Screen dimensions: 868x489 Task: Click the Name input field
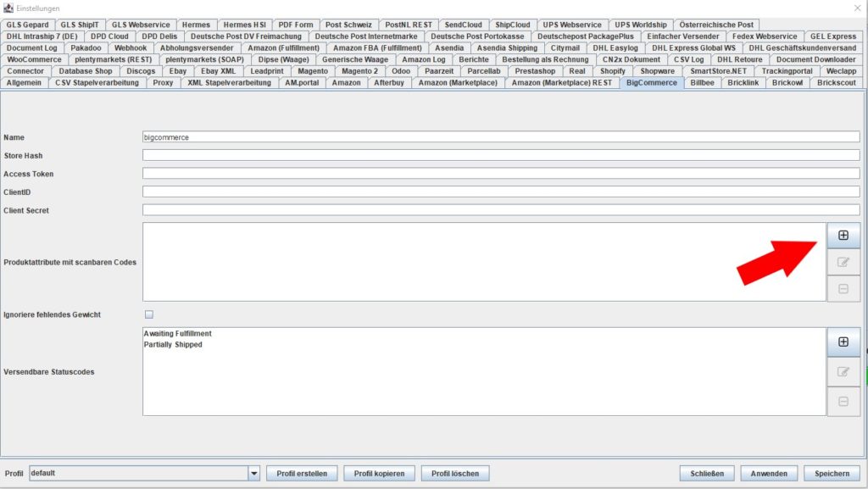[501, 137]
